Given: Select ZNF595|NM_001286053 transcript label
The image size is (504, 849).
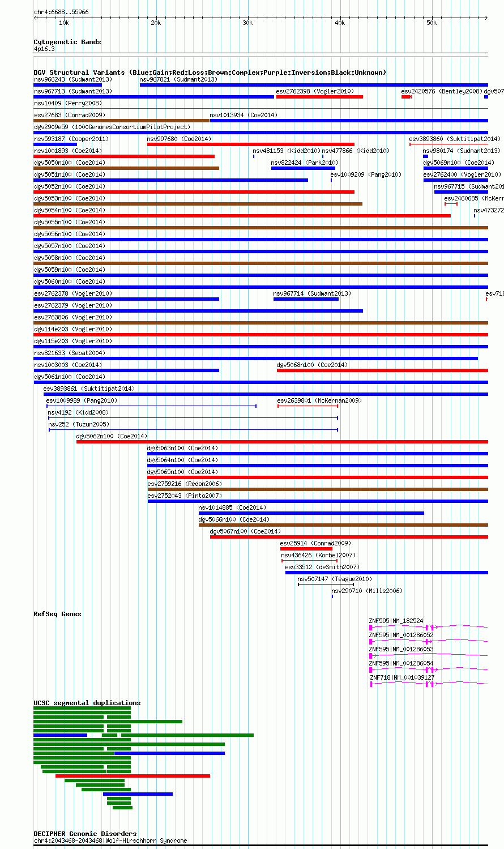Looking at the screenshot, I should pos(402,649).
